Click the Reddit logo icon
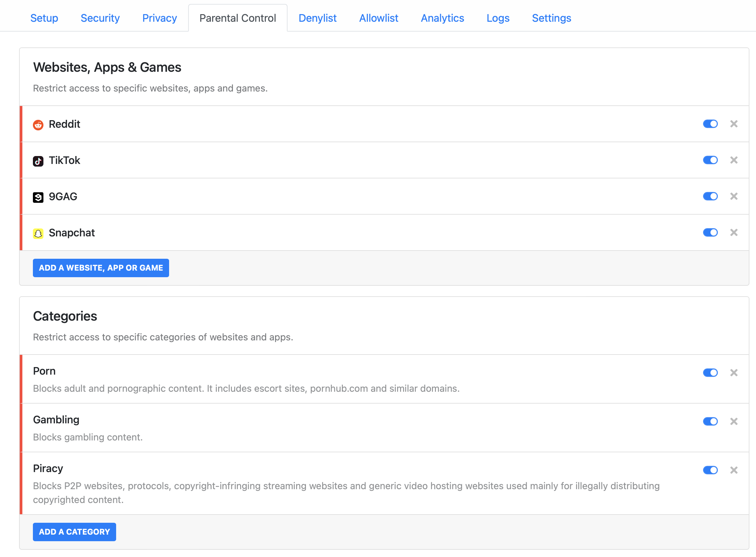756x557 pixels. point(38,125)
